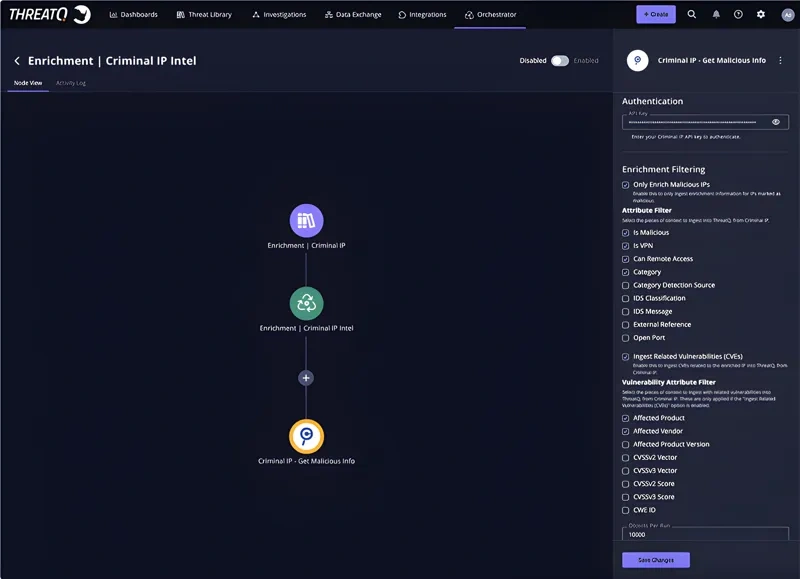Click the Save Changes button
The height and width of the screenshot is (579, 800).
656,560
